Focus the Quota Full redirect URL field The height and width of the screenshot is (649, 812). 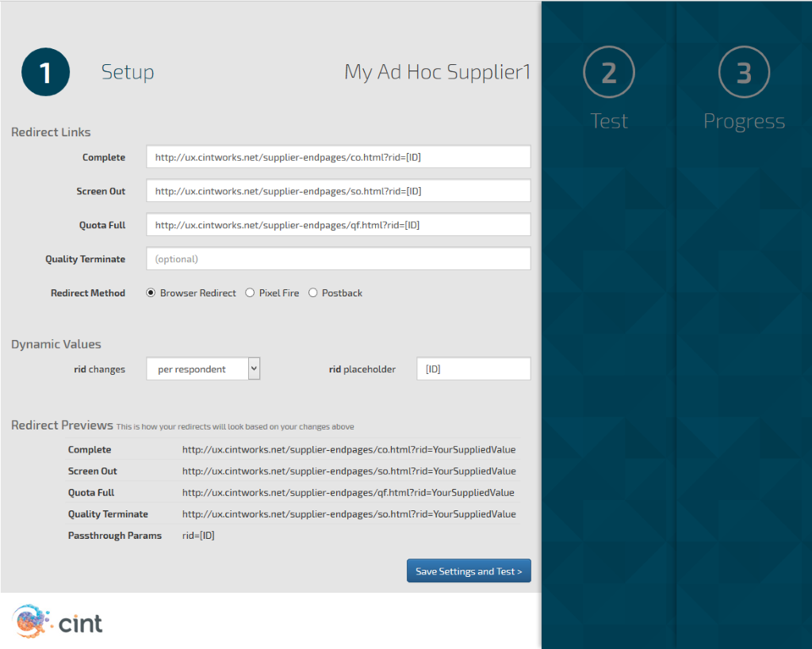point(338,225)
